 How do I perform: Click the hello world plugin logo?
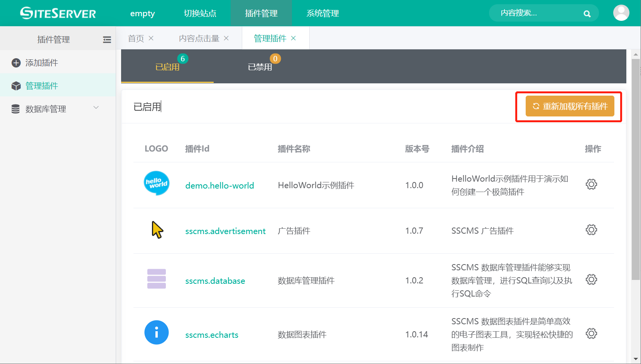[x=156, y=183]
